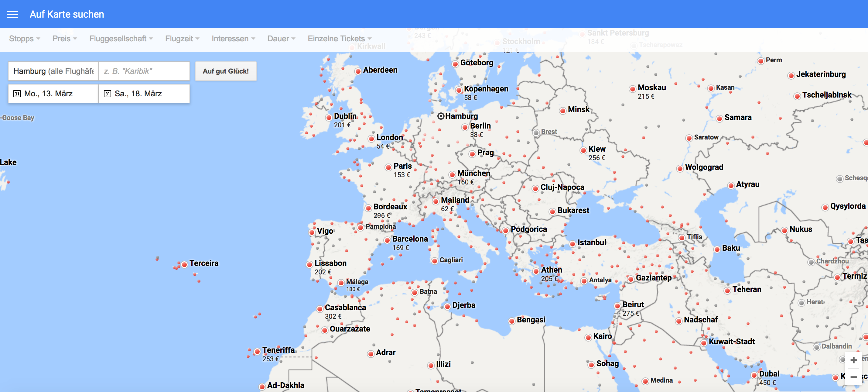Select the Cluj-Napoca marker
The width and height of the screenshot is (868, 392).
pos(536,188)
